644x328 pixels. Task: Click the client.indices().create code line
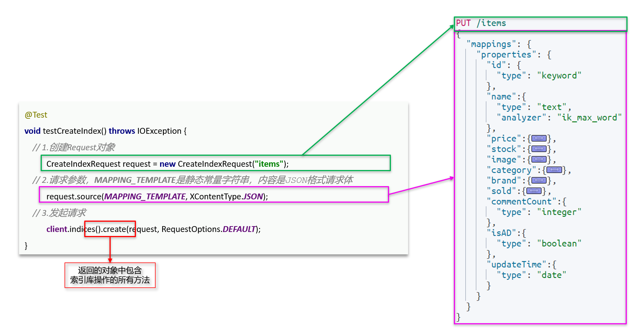[153, 229]
